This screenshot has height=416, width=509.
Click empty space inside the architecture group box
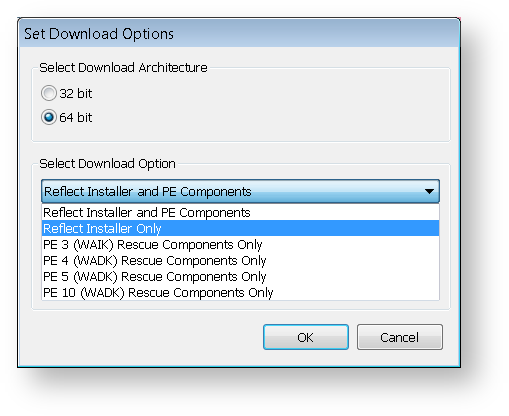(267, 107)
